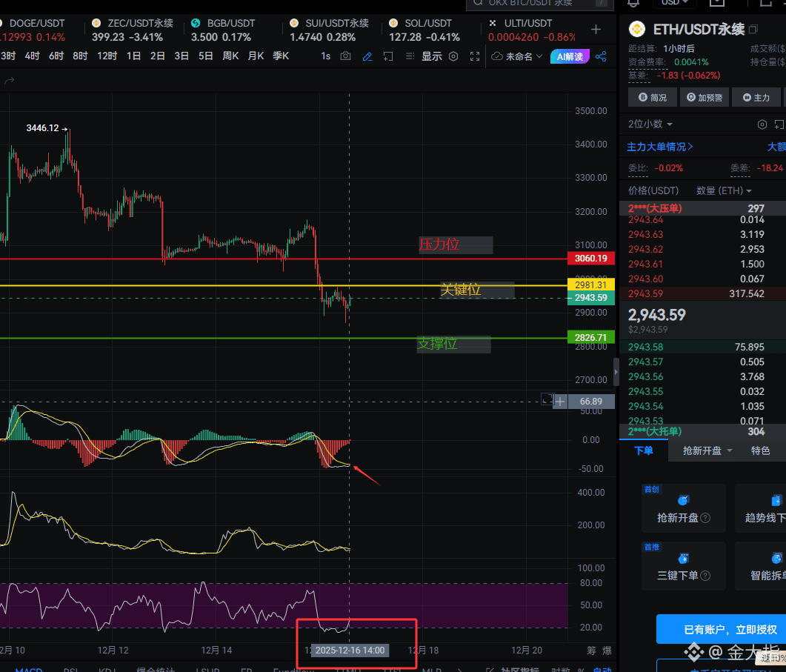The image size is (786, 672).
Task: Expand 主力大单情况 details
Action: 659,147
